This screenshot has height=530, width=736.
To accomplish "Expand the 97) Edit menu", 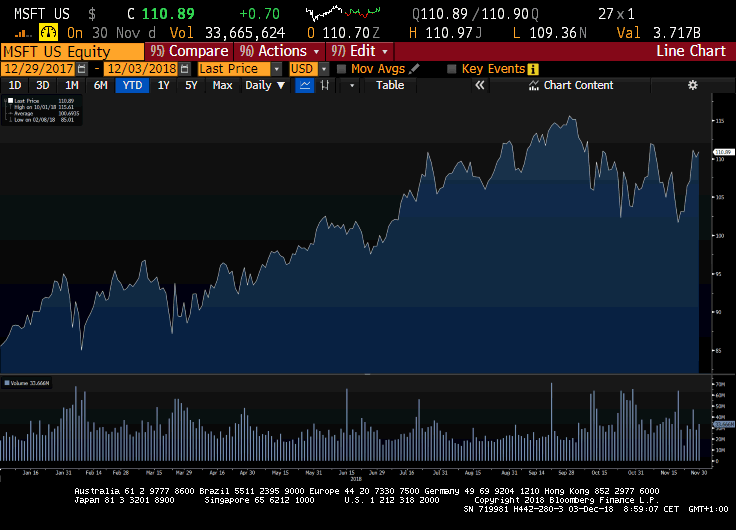I will click(360, 51).
